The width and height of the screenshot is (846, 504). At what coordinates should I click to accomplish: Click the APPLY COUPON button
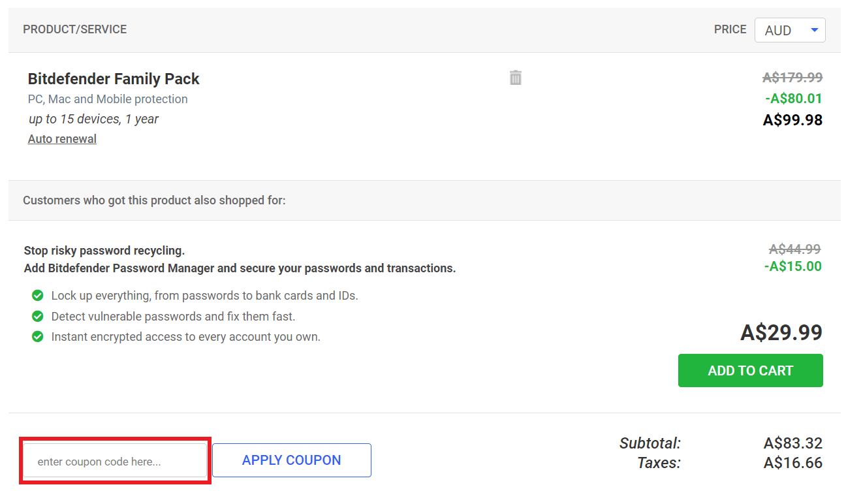pos(292,460)
